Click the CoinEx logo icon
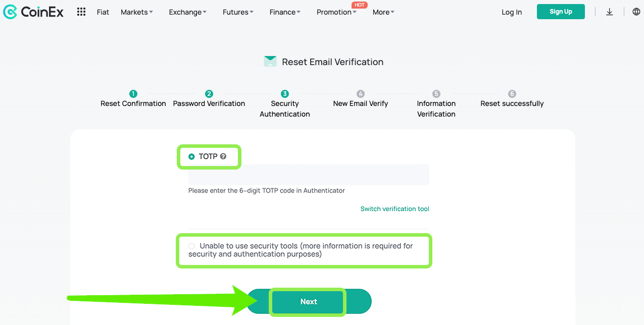 (10, 12)
